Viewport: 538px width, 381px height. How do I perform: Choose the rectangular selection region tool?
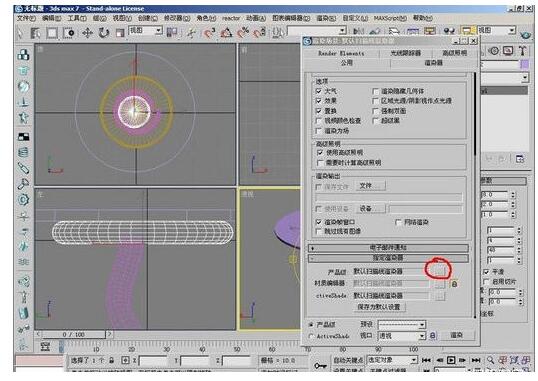coord(52,33)
